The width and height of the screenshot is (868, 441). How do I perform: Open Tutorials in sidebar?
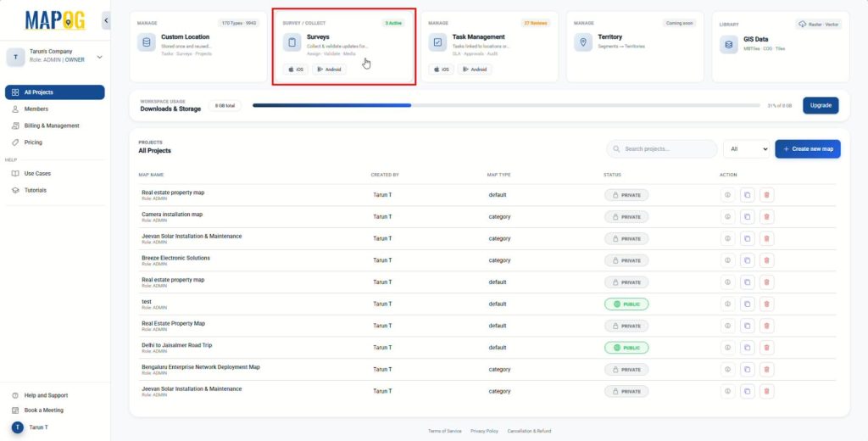[x=35, y=190]
